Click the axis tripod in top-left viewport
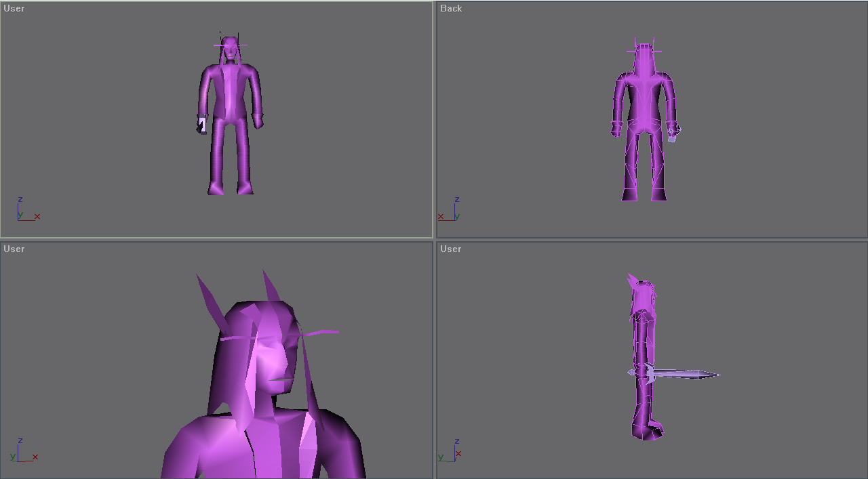 click(28, 209)
